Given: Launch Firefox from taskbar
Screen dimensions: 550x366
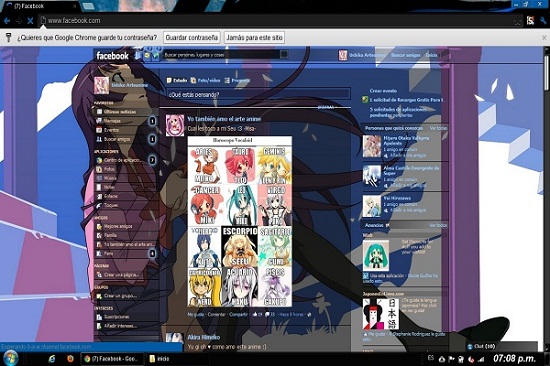Looking at the screenshot, I should [x=70, y=359].
